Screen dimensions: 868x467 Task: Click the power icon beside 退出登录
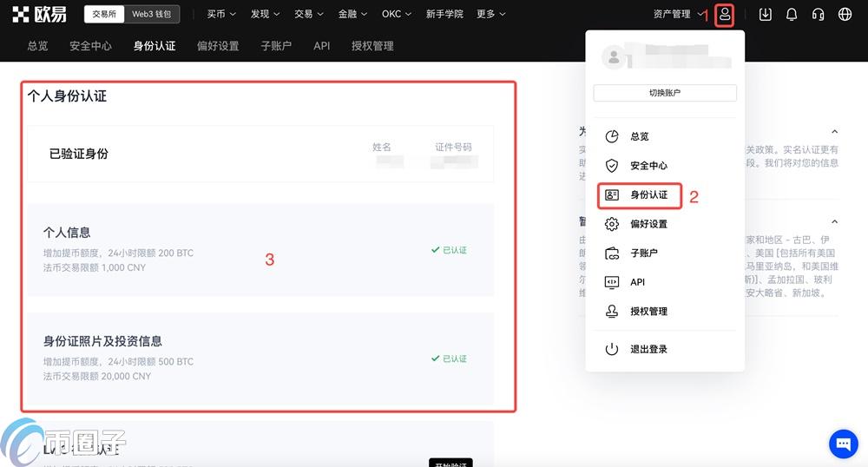point(612,349)
